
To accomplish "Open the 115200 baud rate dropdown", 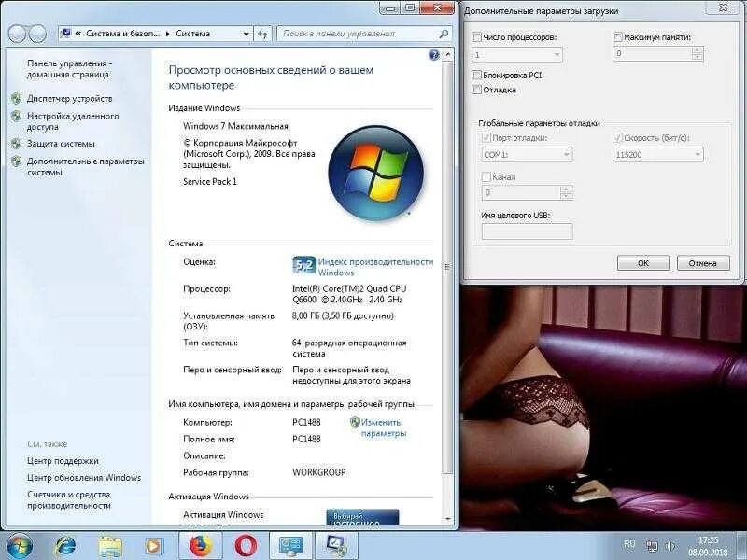I will point(658,155).
